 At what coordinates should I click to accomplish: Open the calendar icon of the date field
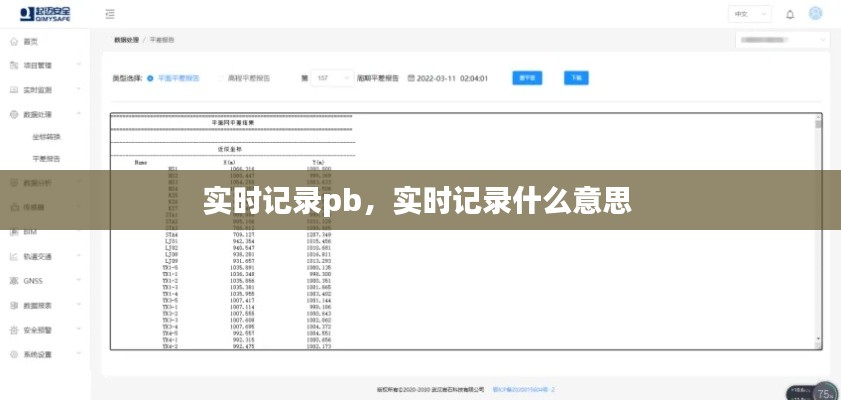[x=410, y=77]
